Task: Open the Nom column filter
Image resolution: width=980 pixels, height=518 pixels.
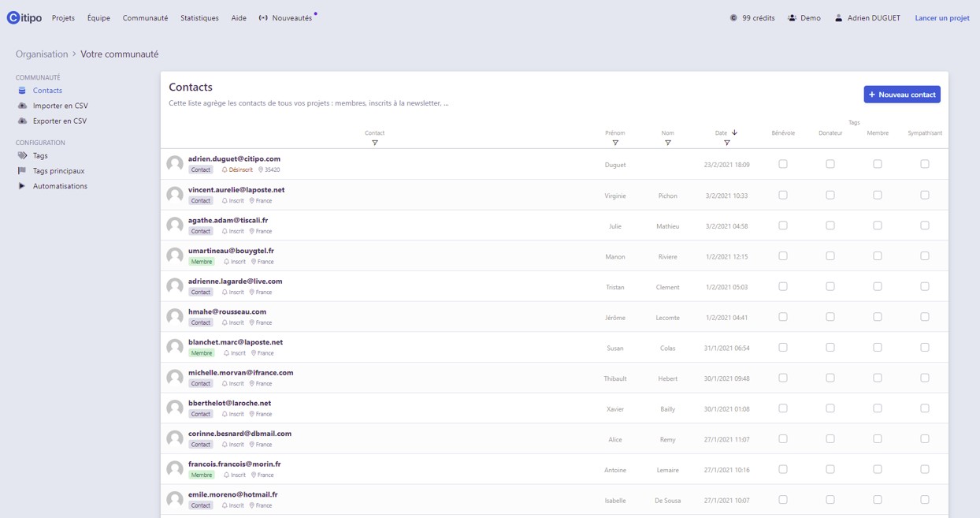Action: click(x=667, y=143)
